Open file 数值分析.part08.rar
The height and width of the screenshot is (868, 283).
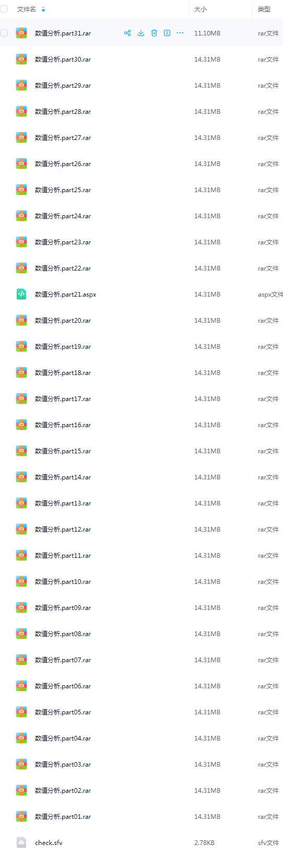(63, 634)
